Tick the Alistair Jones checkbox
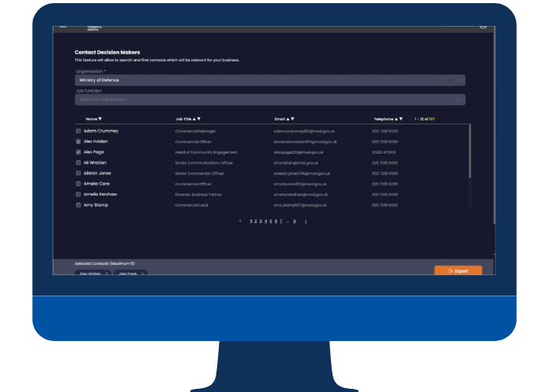Image resolution: width=549 pixels, height=392 pixels. point(78,173)
